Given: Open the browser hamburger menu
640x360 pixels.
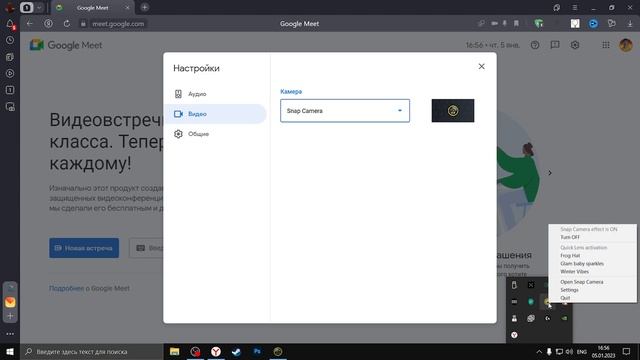Looking at the screenshot, I should coord(575,7).
